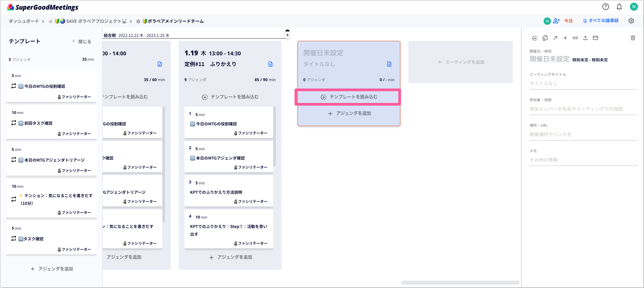This screenshot has height=288, width=644.
Task: Toggle repeat icon on 今日のMTGの役割確認 template
Action: [14, 86]
